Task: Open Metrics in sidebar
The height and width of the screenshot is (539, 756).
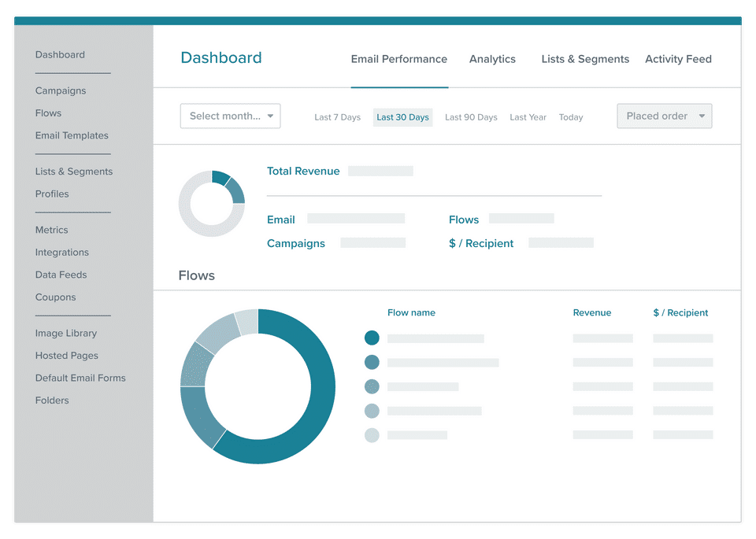Action: coord(52,230)
